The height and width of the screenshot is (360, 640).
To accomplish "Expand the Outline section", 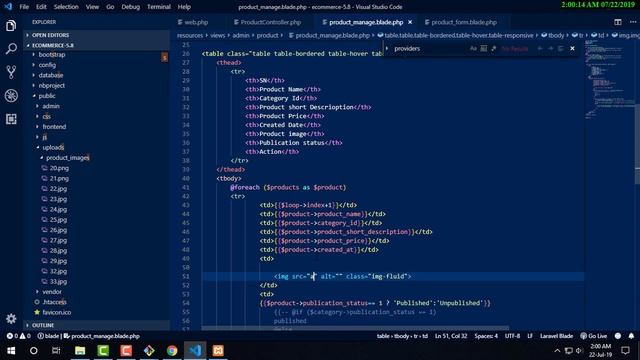I will [x=96, y=325].
